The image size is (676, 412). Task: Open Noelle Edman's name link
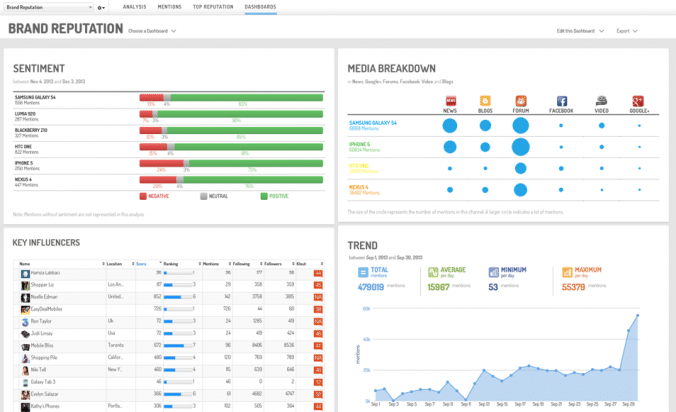click(44, 297)
